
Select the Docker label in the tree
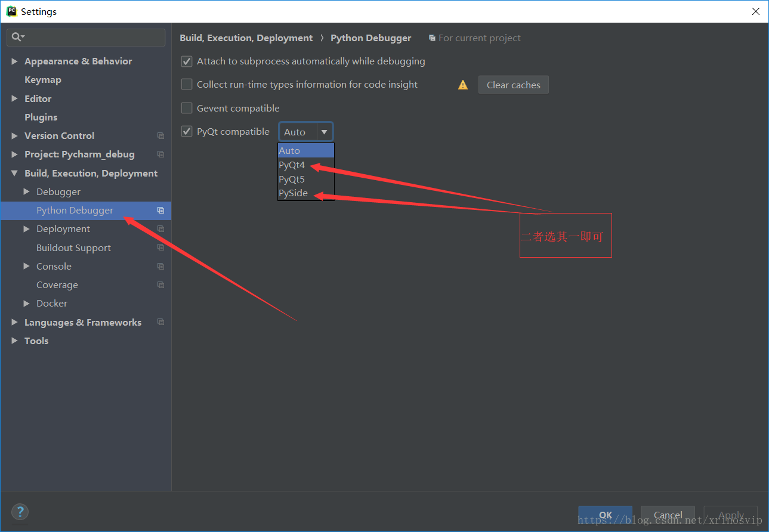click(52, 304)
